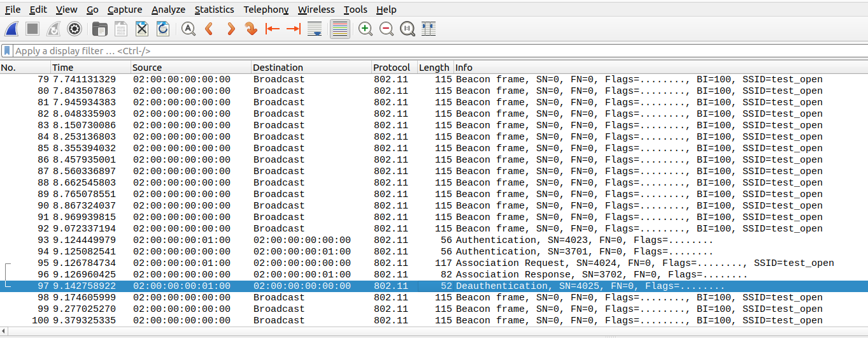Click the Protocol column header
The height and width of the screenshot is (338, 868).
[x=392, y=68]
